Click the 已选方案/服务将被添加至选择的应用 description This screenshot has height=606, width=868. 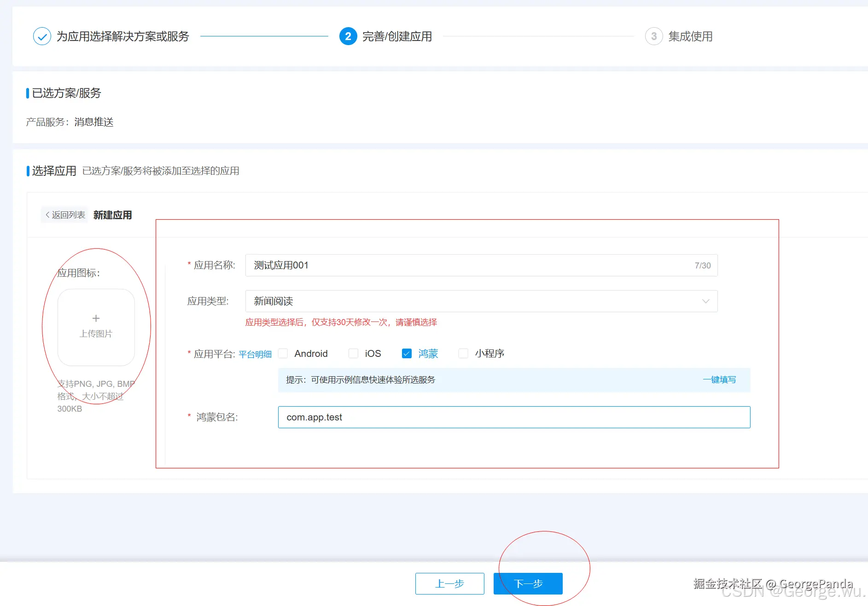[161, 171]
